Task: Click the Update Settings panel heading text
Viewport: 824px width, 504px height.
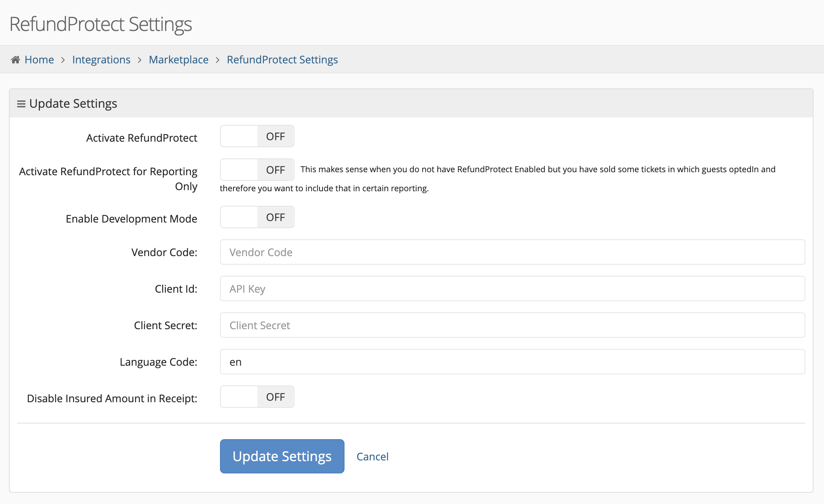Action: click(73, 104)
